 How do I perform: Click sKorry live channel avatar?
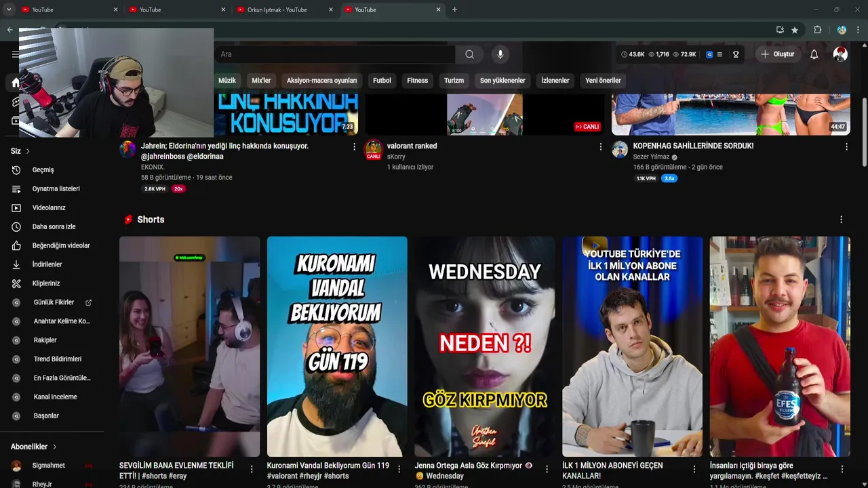pyautogui.click(x=373, y=150)
